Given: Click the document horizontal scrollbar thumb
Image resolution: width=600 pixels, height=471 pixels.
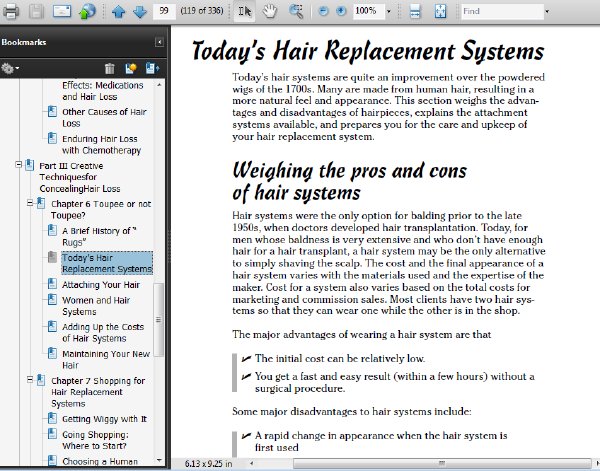Looking at the screenshot, I should click(x=441, y=463).
